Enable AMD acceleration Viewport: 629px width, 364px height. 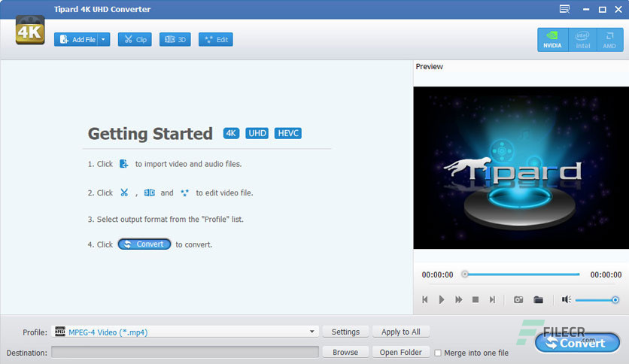pyautogui.click(x=609, y=40)
